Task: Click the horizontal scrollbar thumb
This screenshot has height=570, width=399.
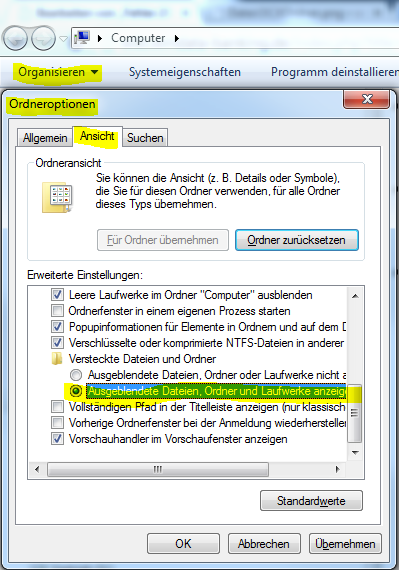Action: tap(158, 469)
